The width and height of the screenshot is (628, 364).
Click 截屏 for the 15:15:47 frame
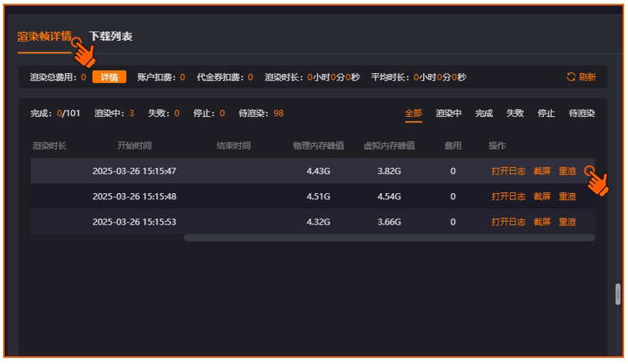[542, 171]
